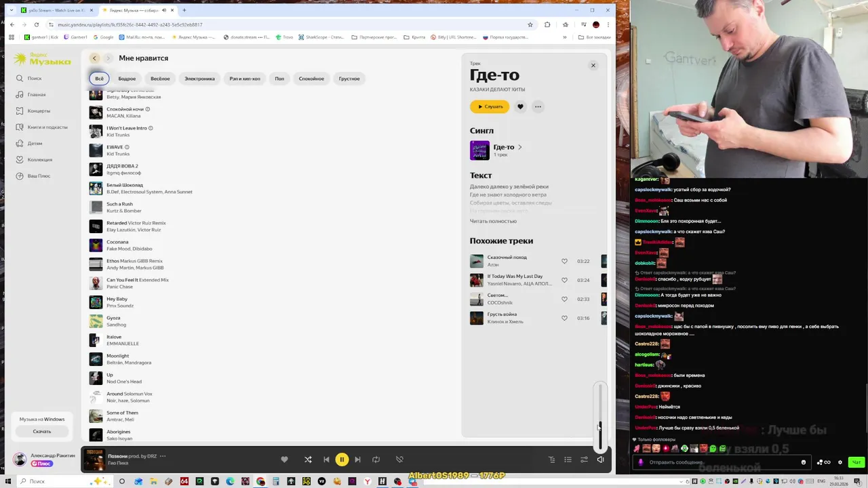The height and width of the screenshot is (488, 868).
Task: Open a new browser tab
Action: point(184,10)
